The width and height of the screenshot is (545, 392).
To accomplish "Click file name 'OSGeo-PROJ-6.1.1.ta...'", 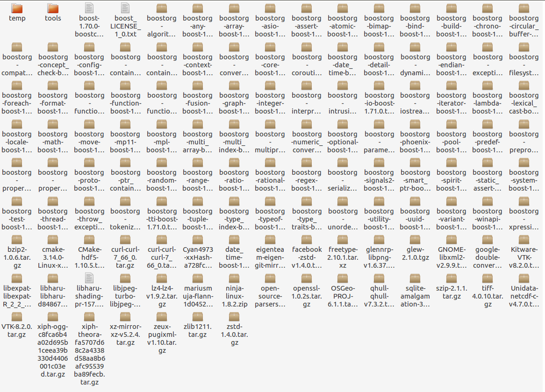I will (342, 296).
